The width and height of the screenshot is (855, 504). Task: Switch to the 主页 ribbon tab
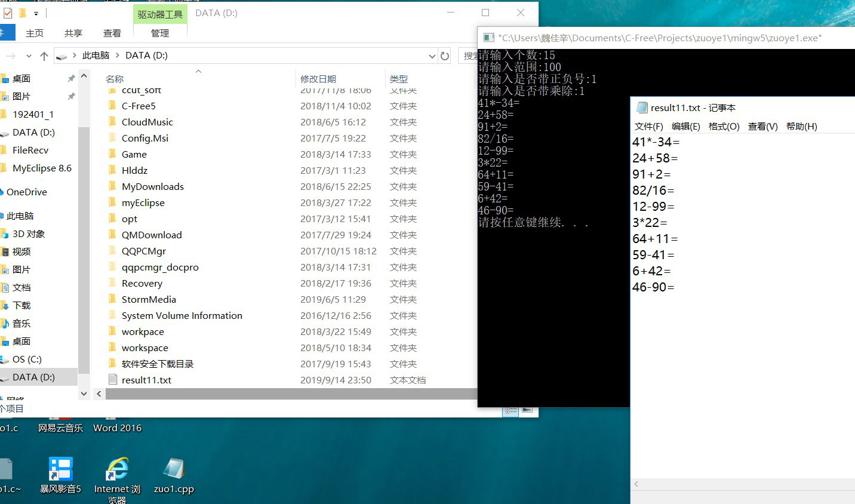point(35,33)
